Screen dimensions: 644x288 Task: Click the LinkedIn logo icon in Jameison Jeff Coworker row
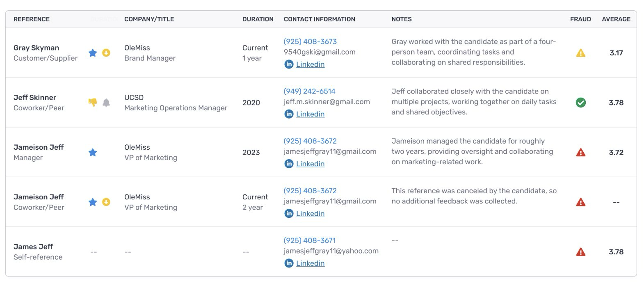[289, 213]
